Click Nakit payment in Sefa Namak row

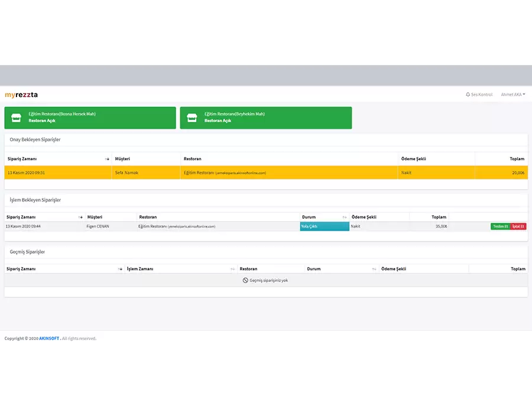click(406, 173)
